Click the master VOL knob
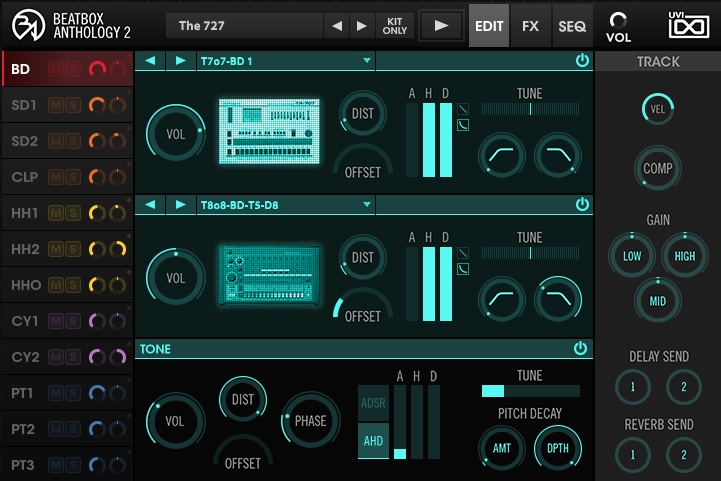Screen dimensions: 721x481 click(x=618, y=20)
